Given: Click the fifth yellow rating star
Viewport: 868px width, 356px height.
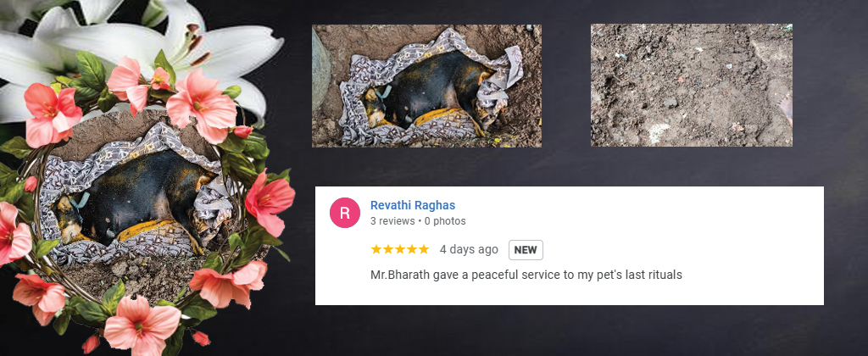Looking at the screenshot, I should (424, 250).
